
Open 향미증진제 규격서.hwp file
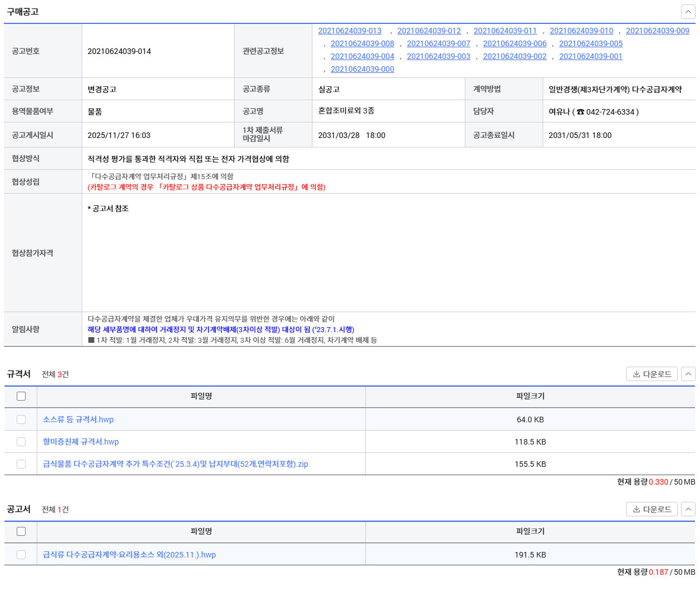click(81, 442)
